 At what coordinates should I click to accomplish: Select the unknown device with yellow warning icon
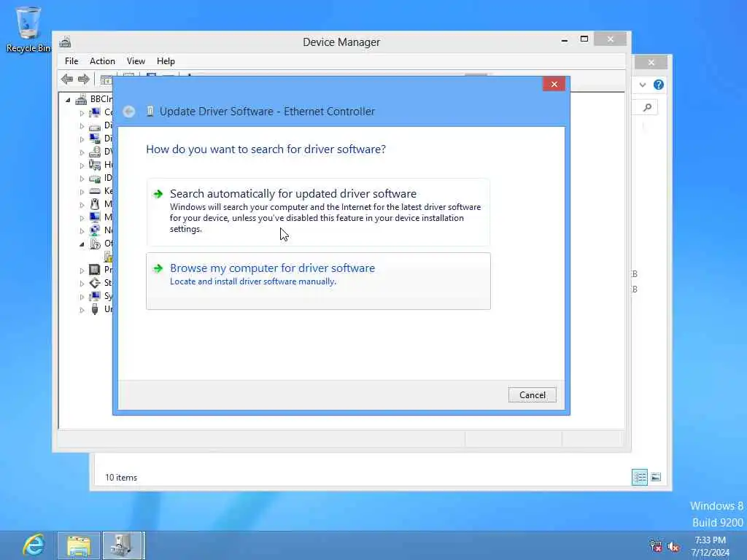tap(109, 257)
